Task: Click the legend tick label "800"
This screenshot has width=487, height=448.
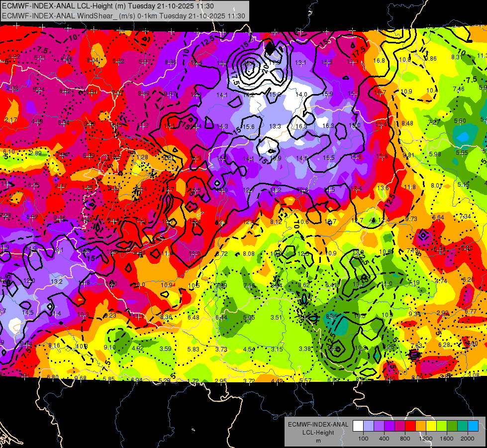Action: pos(405,439)
